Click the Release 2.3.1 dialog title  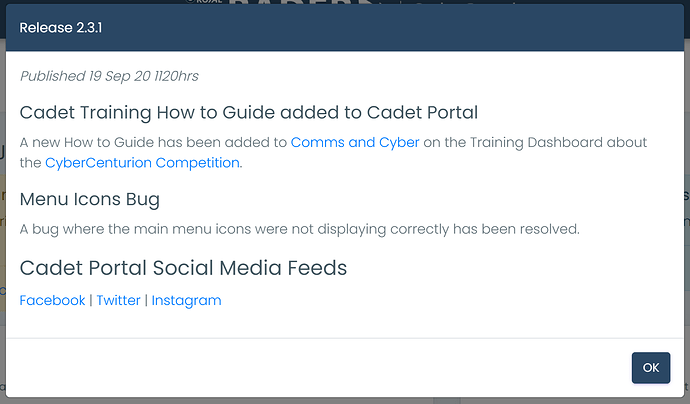[x=61, y=27]
